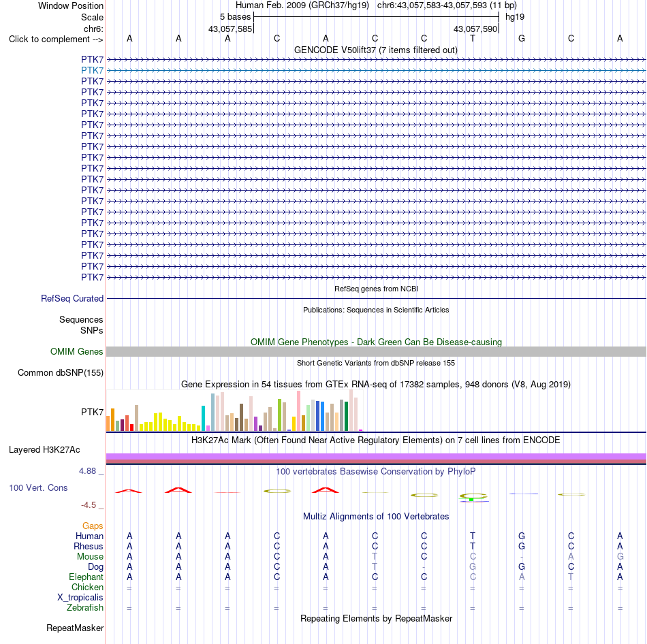The height and width of the screenshot is (644, 647).
Task: Open the OMIM Gene Phenotypes track title
Action: pos(376,342)
